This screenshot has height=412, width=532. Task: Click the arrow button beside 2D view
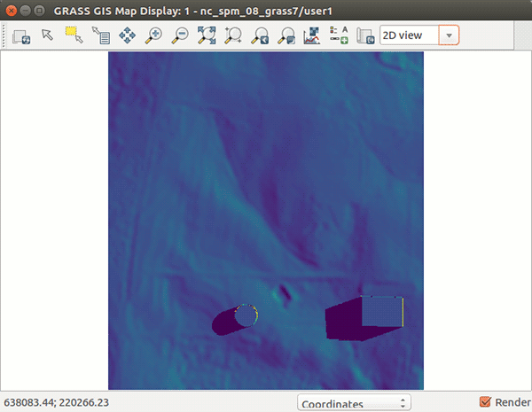(450, 35)
